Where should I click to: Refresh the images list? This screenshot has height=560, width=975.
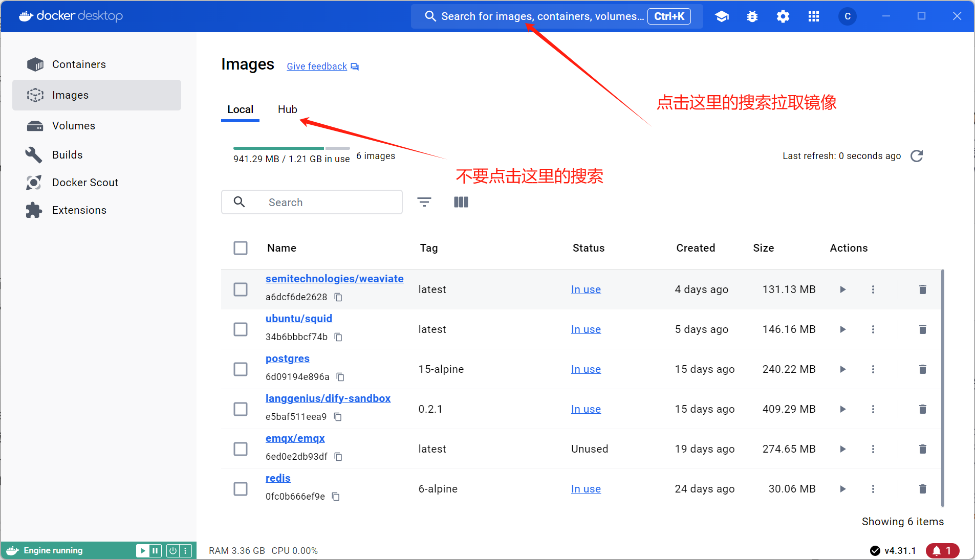[917, 156]
